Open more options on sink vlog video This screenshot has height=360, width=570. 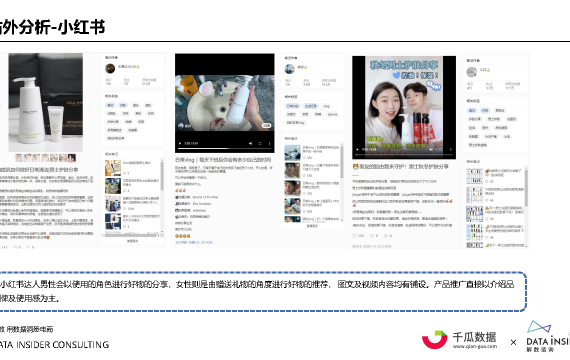coord(269,144)
